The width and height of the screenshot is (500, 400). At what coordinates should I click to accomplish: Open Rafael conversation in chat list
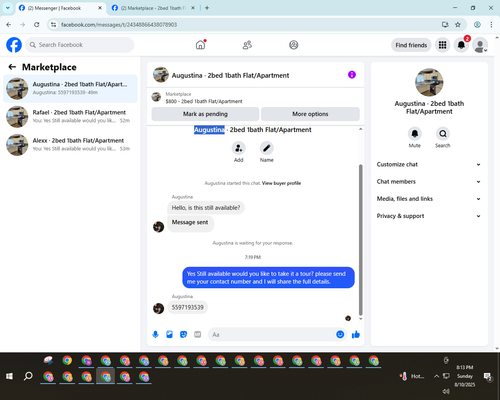pos(70,117)
